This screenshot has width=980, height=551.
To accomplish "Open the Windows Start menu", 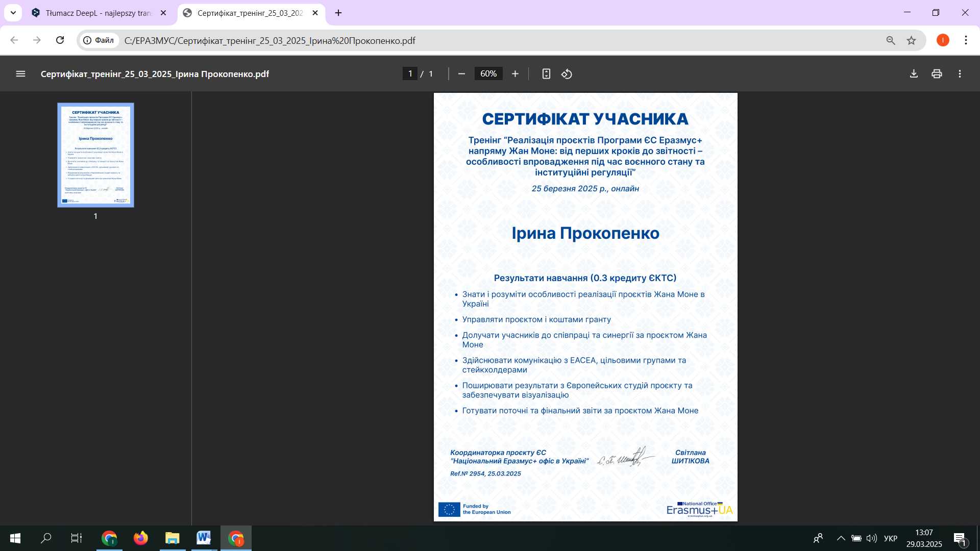I will pyautogui.click(x=15, y=538).
